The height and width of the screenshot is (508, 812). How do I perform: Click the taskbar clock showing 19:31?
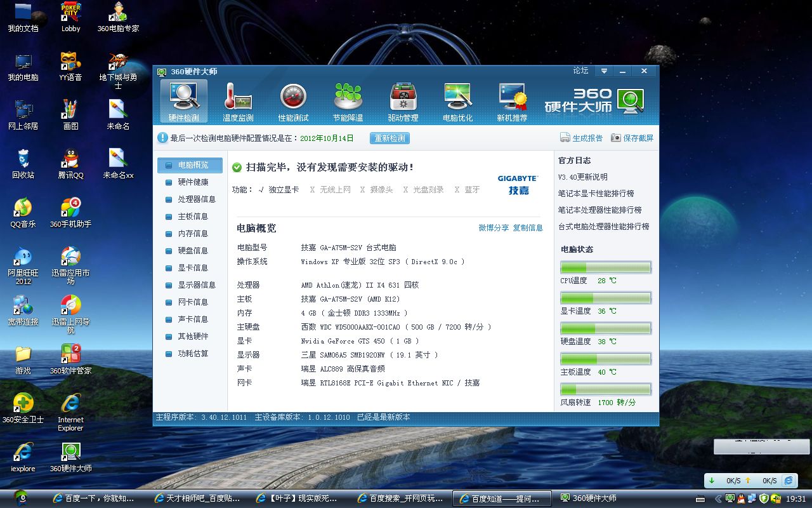click(796, 499)
